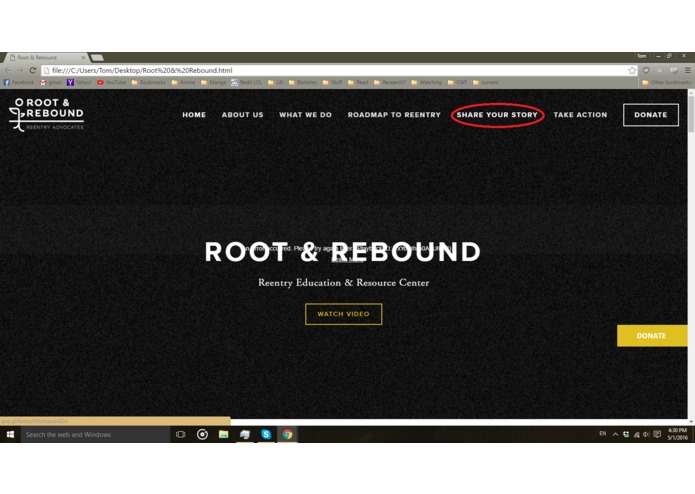Go forward in browser history
This screenshot has height=494, width=695.
[x=20, y=70]
